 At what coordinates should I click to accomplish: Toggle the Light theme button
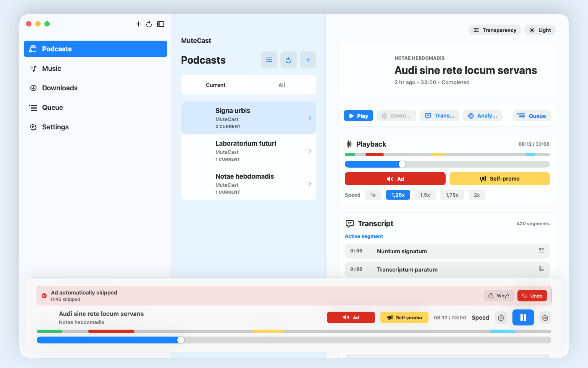tap(540, 30)
